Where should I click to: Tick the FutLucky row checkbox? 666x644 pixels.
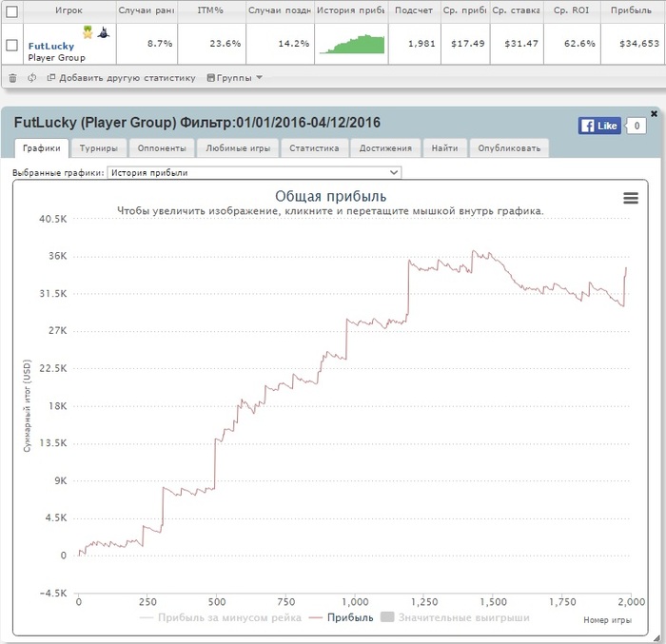[11, 45]
